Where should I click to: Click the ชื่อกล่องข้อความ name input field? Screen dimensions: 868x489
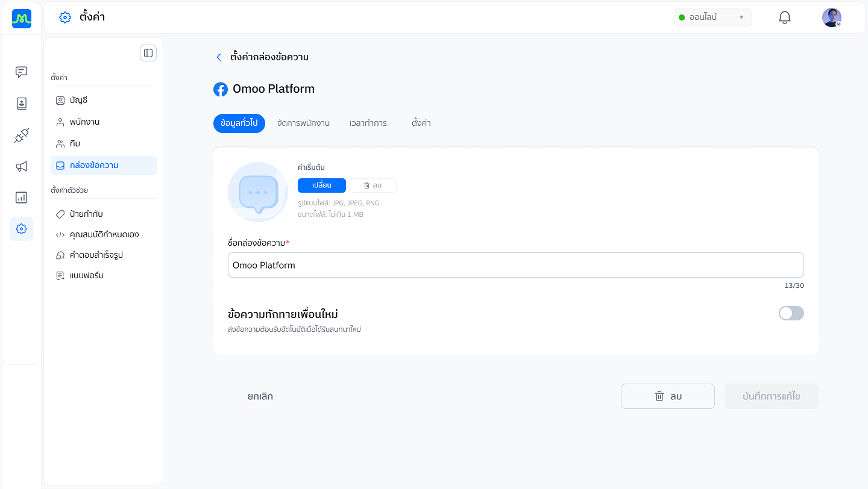pyautogui.click(x=516, y=265)
